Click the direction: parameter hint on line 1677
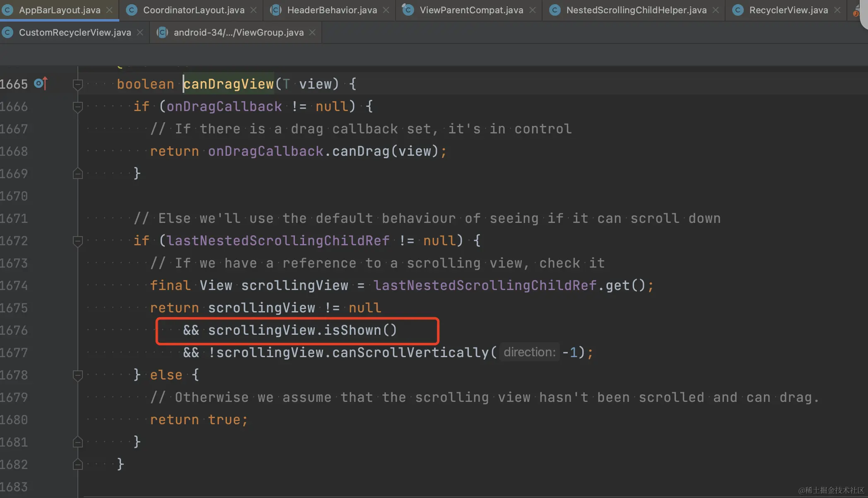868x498 pixels. [529, 352]
